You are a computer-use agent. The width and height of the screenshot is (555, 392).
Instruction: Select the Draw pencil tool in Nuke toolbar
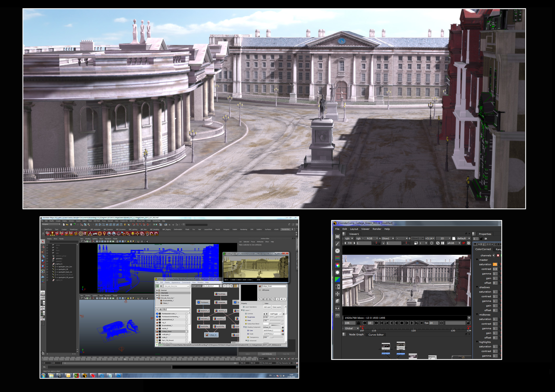(x=337, y=244)
